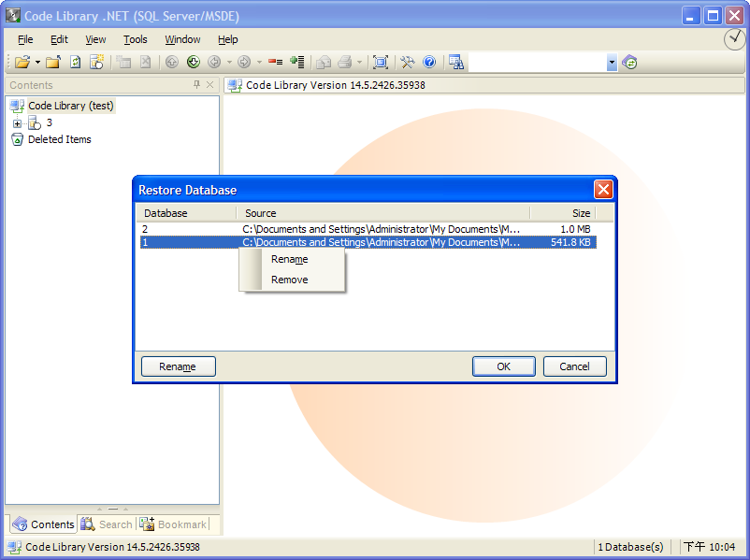
Task: Open the back history dropdown arrow
Action: click(229, 62)
